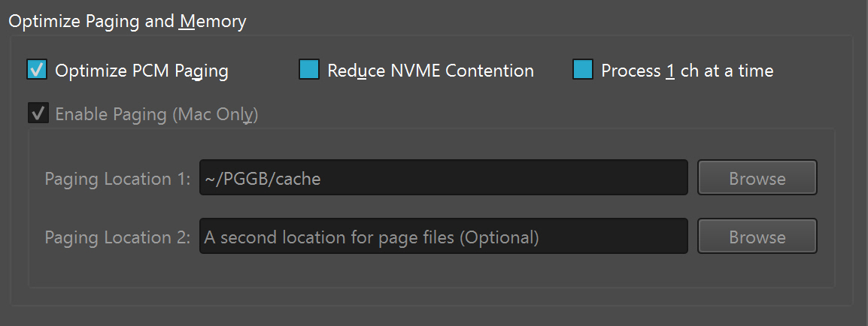Image resolution: width=868 pixels, height=326 pixels.
Task: Click the second location placeholder text
Action: coord(372,237)
